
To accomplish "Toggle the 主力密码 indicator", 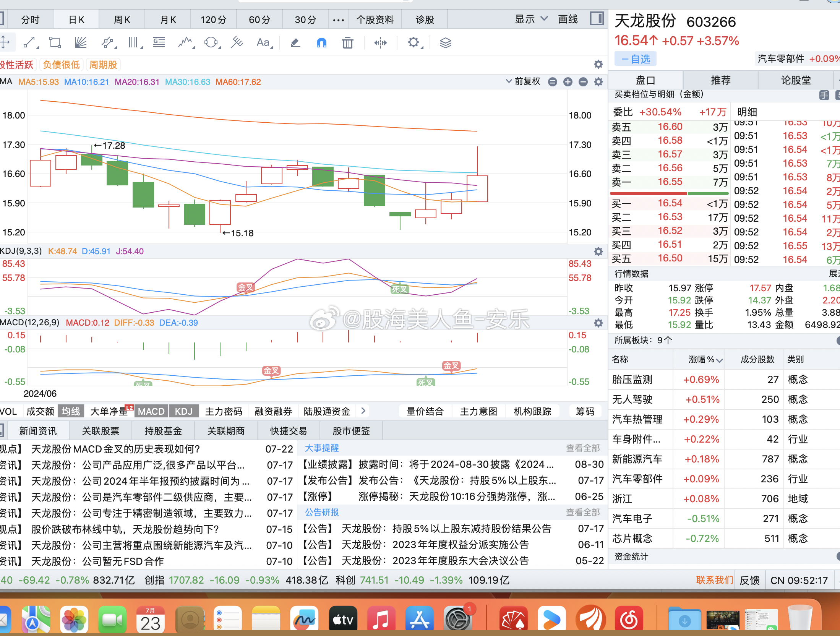I will 224,411.
